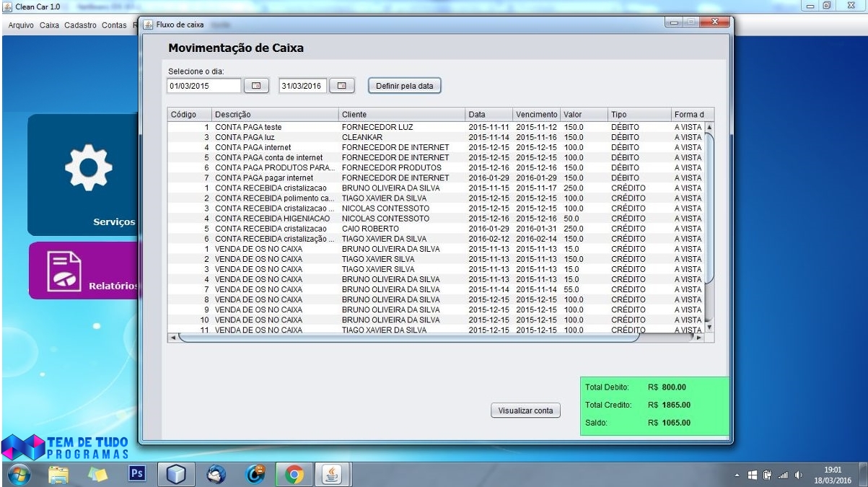Viewport: 868px width, 487px height.
Task: Open the Arquivo menu
Action: [x=19, y=25]
